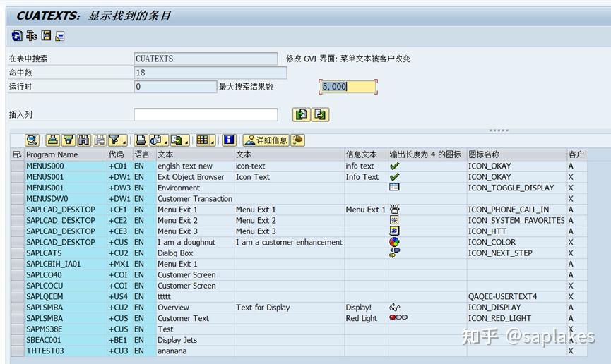Click the 语言 column header

coord(144,154)
